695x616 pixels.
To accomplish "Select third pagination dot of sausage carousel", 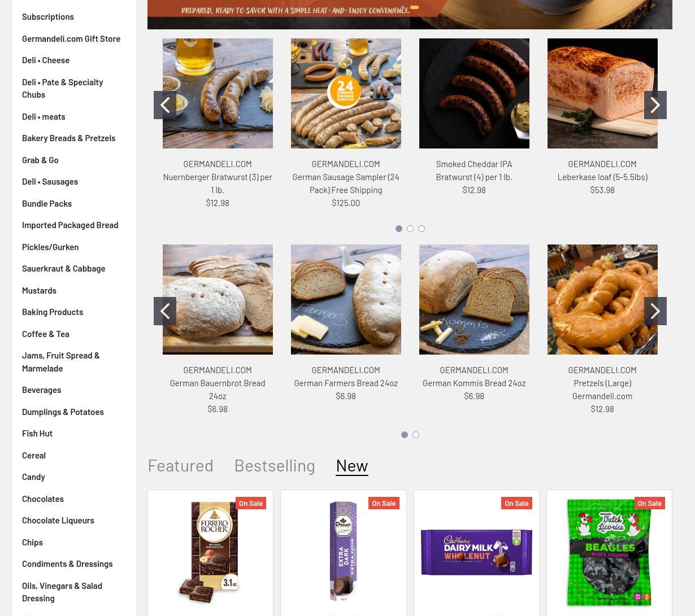I will click(422, 229).
